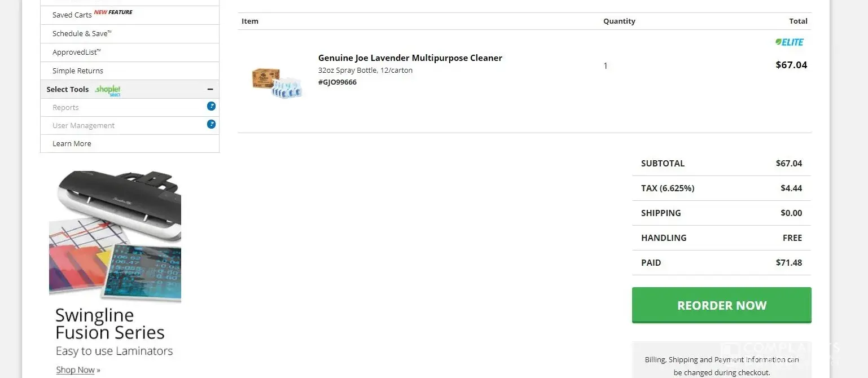Open Simple Returns sidebar item
This screenshot has width=868, height=378.
pyautogui.click(x=129, y=71)
